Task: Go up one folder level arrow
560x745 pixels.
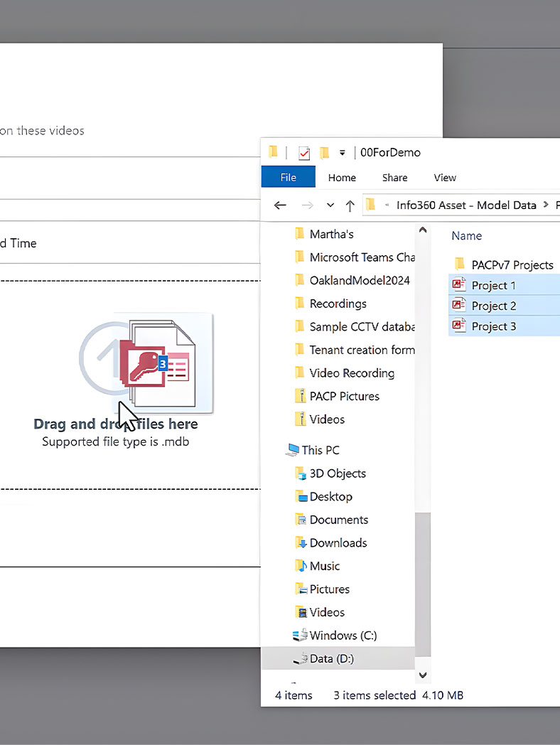Action: point(350,205)
